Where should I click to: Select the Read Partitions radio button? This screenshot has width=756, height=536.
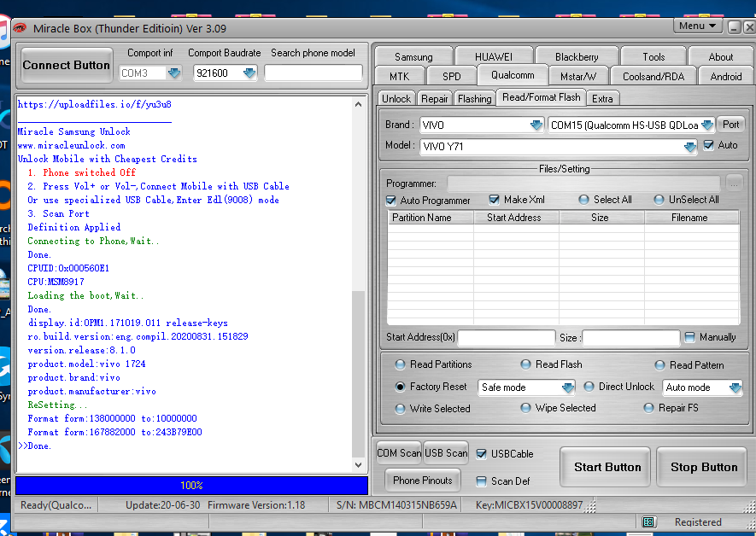coord(400,364)
